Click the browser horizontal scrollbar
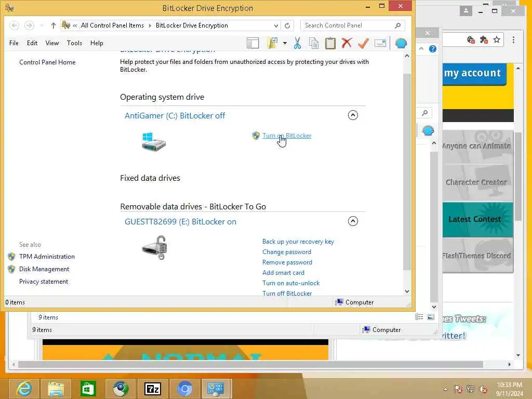 (250, 364)
